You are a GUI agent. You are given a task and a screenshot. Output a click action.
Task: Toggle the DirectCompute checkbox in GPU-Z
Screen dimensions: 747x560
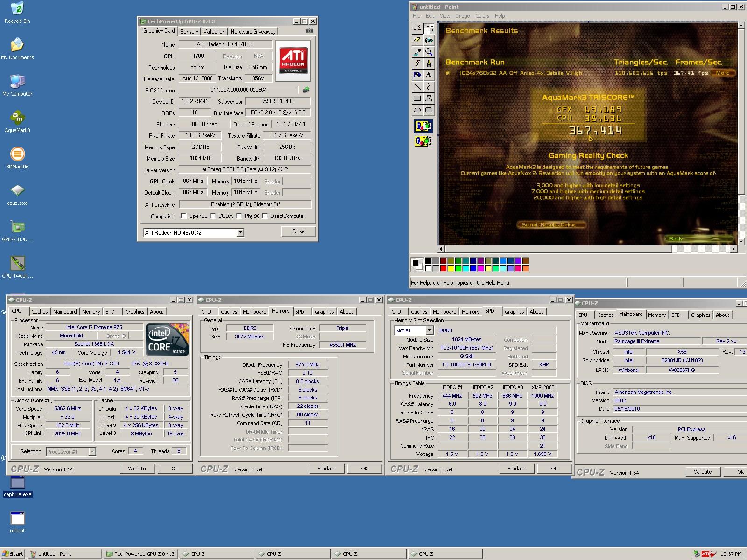[265, 216]
